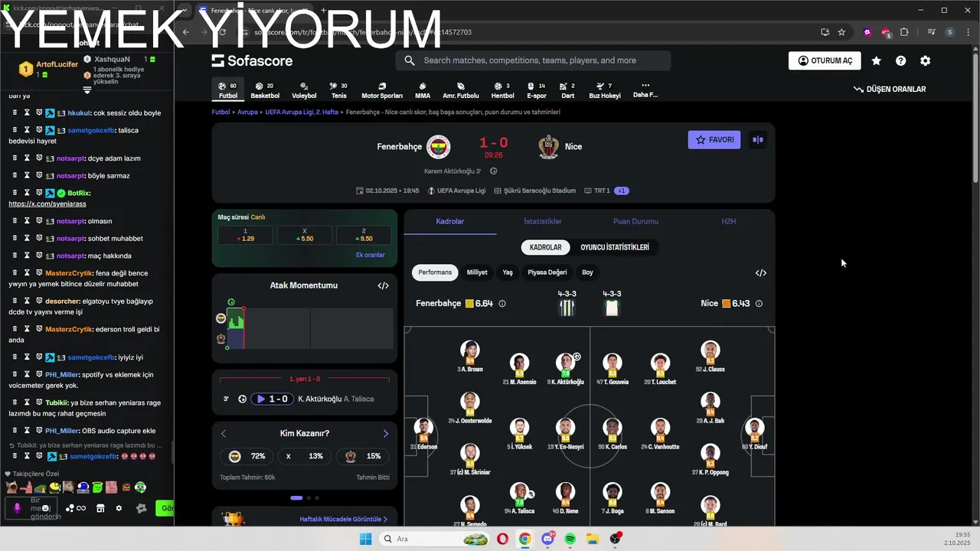Open the Kick chat shop icon
This screenshot has width=980, height=551.
[100, 507]
